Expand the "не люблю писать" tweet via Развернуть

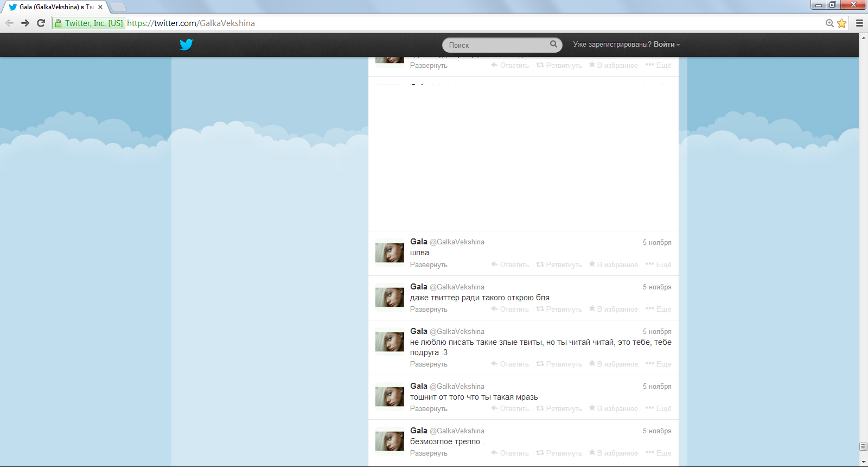[x=429, y=364]
